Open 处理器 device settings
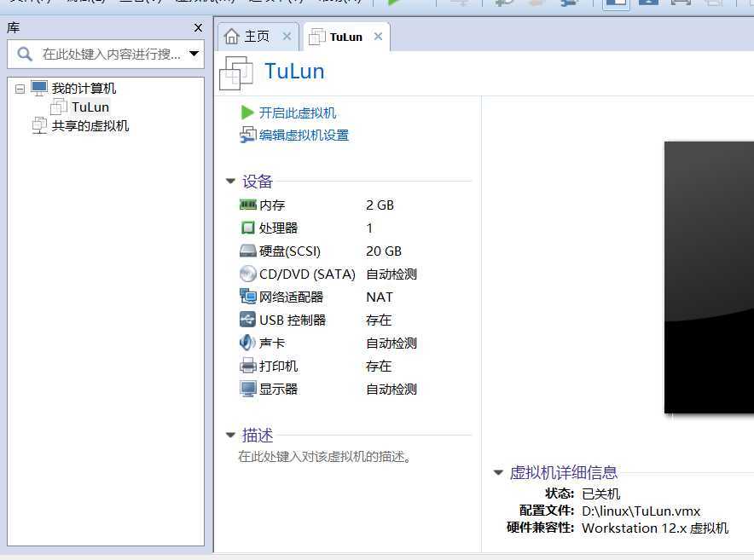 278,228
